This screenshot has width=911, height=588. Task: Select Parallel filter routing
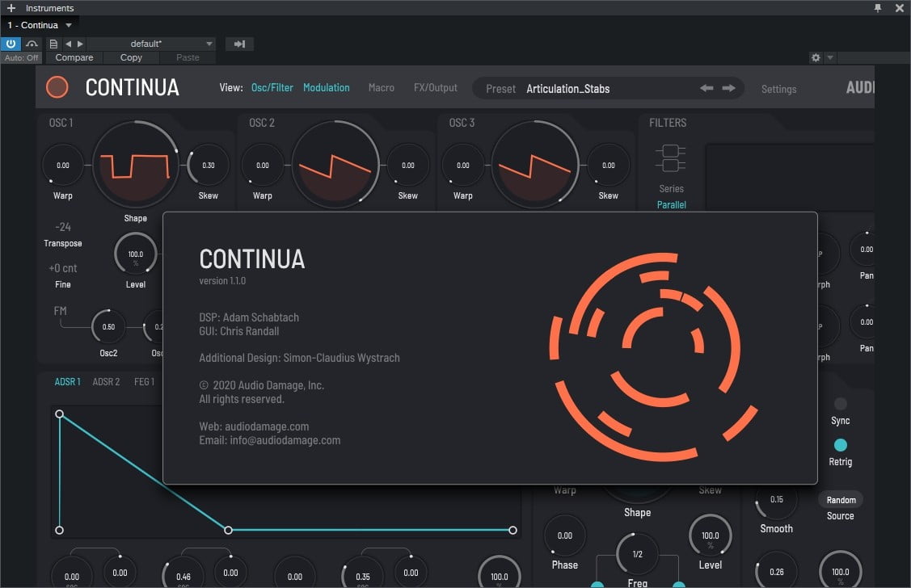click(671, 205)
